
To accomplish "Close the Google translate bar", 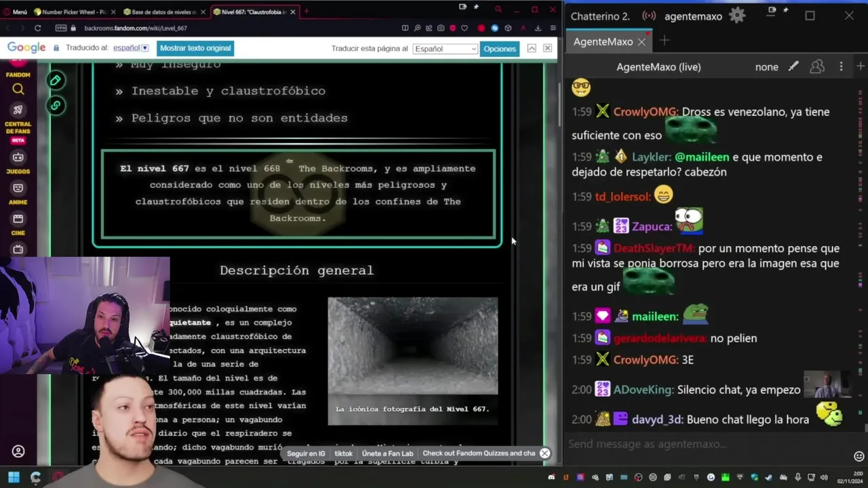I will coord(547,48).
